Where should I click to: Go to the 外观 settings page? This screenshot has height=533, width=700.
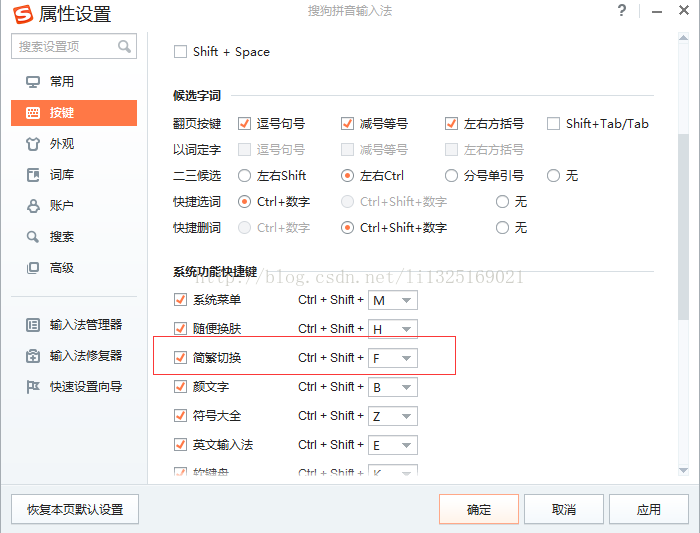[74, 144]
